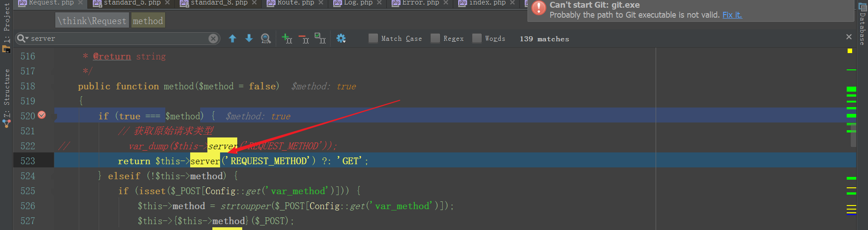This screenshot has height=230, width=868.
Task: Click the highlighted 'server' on line 522
Action: click(x=222, y=146)
